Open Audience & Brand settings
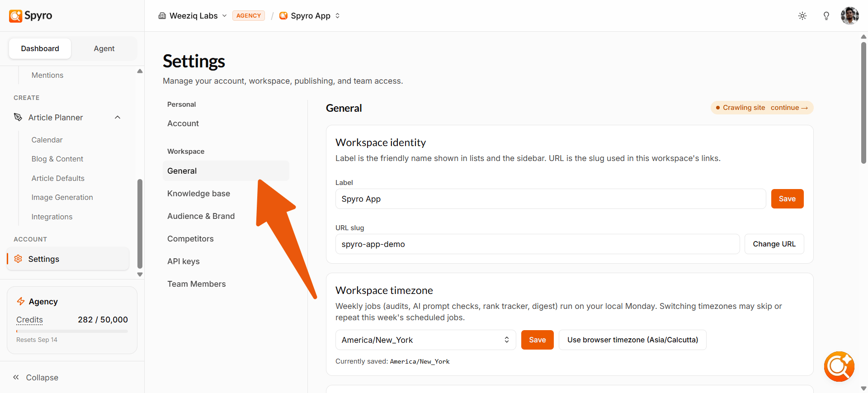Screen dimensions: 868x393 click(201, 216)
